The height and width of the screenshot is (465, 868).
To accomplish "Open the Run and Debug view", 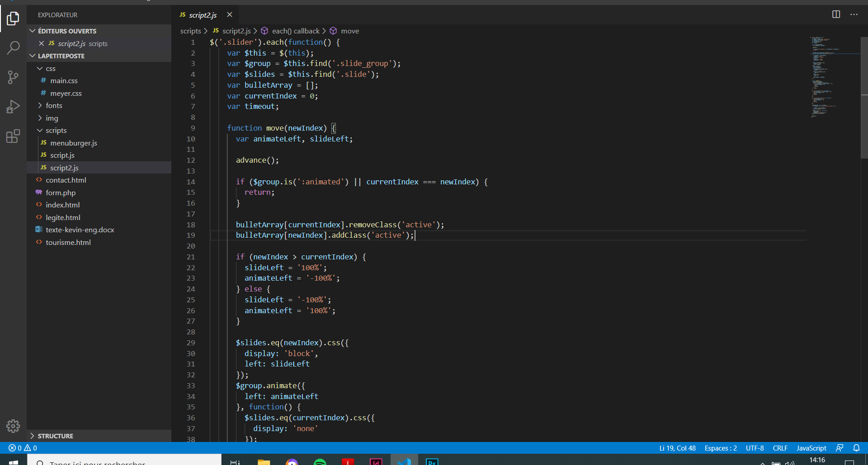I will 13,107.
